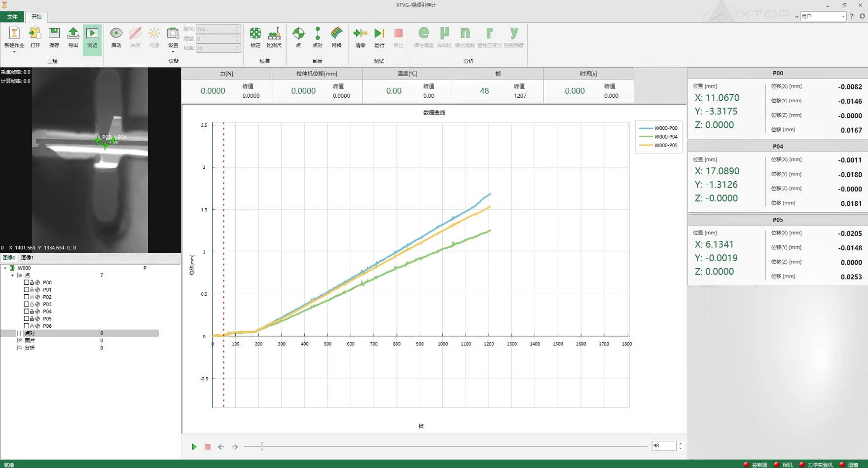Click the 泊松比 Poisson ratio icon
This screenshot has width=868, height=468.
tap(444, 33)
